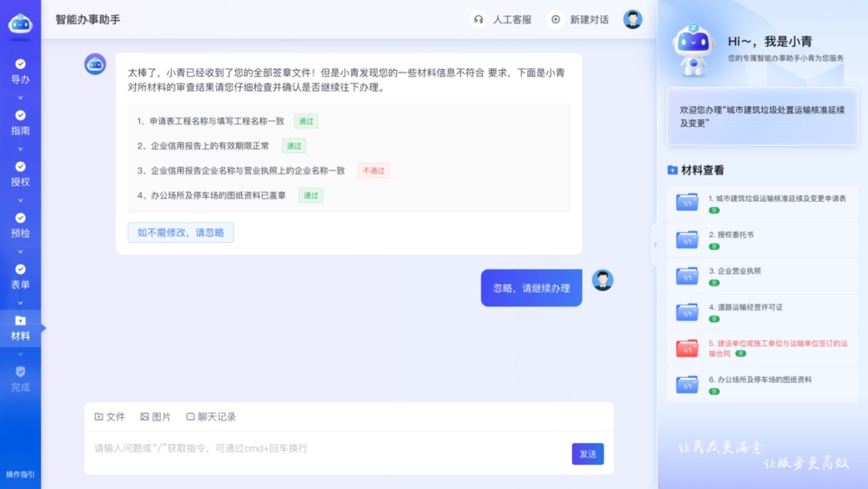Viewport: 868px width, 489px height.
Task: Start a 新建对话 new conversation
Action: 579,19
